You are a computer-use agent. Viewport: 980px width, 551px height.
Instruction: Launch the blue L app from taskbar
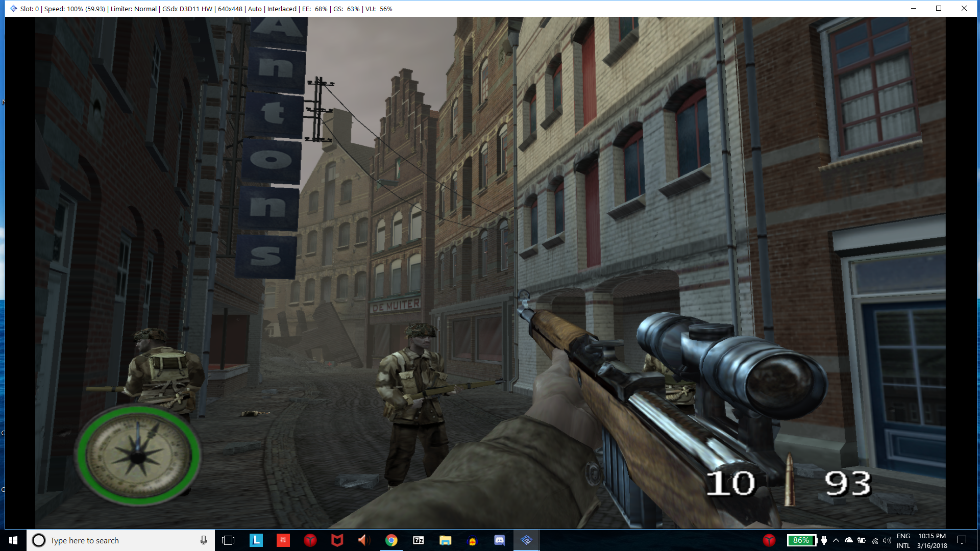pyautogui.click(x=256, y=540)
